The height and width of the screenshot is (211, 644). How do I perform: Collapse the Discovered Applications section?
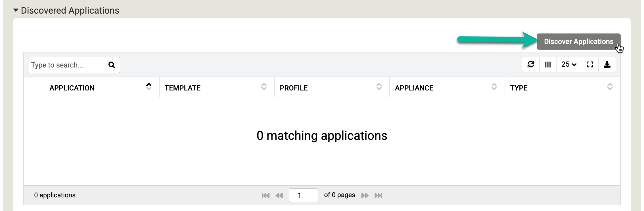[x=16, y=10]
